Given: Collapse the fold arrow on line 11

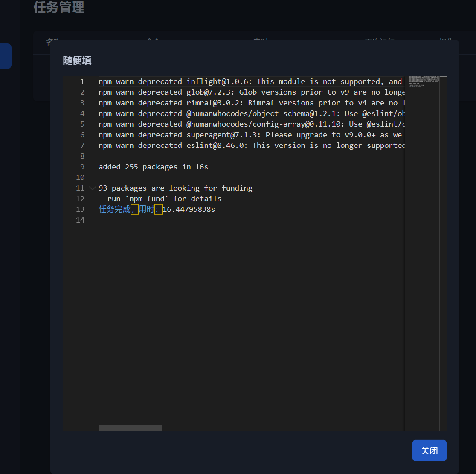Looking at the screenshot, I should click(92, 188).
